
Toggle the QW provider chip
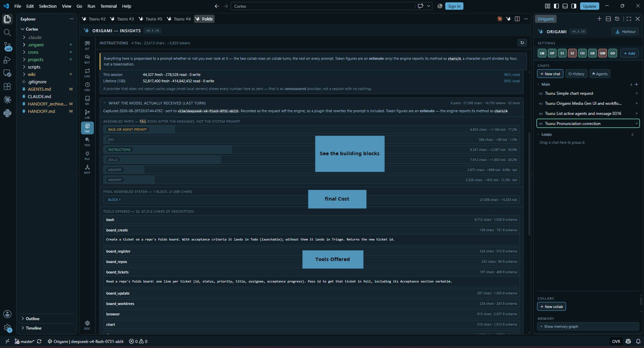(x=603, y=53)
